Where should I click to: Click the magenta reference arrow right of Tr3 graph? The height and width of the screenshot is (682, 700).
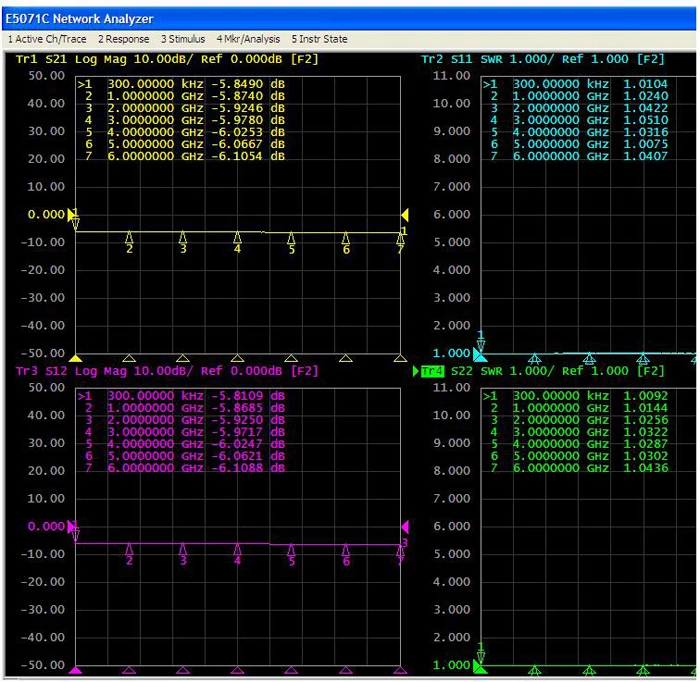(x=405, y=526)
